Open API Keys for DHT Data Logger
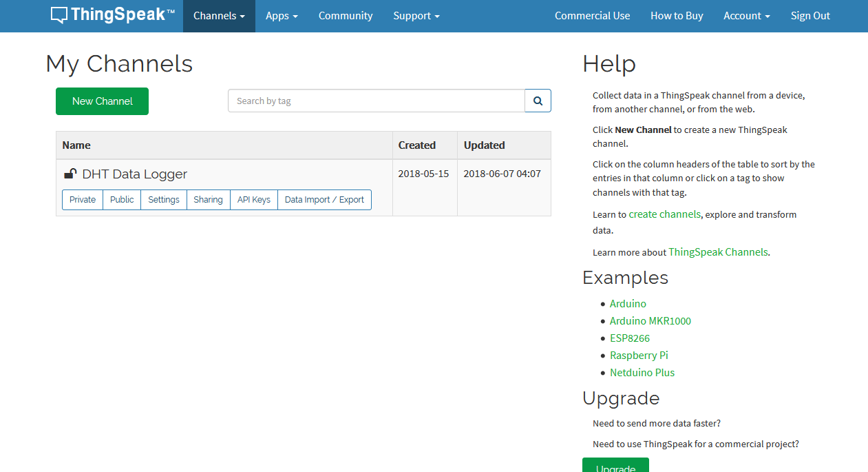This screenshot has height=472, width=868. pyautogui.click(x=254, y=200)
